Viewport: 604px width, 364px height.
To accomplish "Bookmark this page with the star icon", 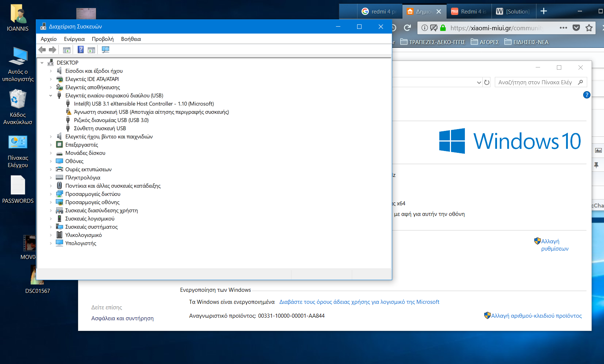I will (589, 28).
